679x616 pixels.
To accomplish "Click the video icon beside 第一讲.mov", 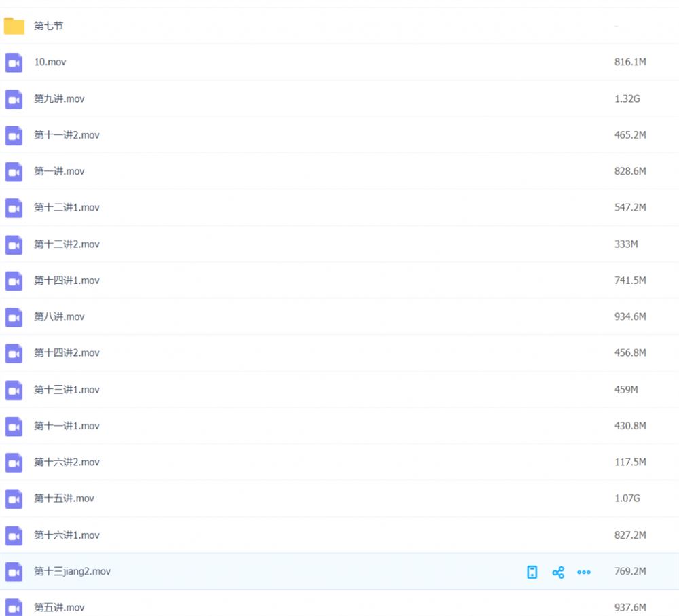I will click(x=14, y=172).
